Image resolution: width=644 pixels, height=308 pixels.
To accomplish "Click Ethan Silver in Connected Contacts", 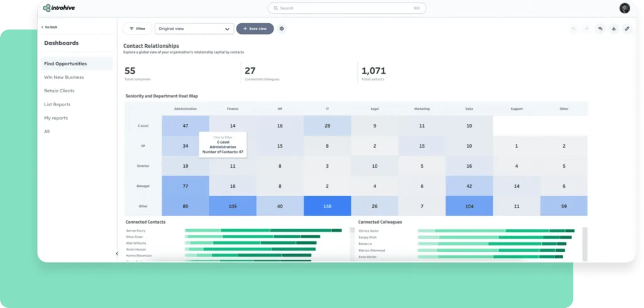I will pyautogui.click(x=135, y=236).
